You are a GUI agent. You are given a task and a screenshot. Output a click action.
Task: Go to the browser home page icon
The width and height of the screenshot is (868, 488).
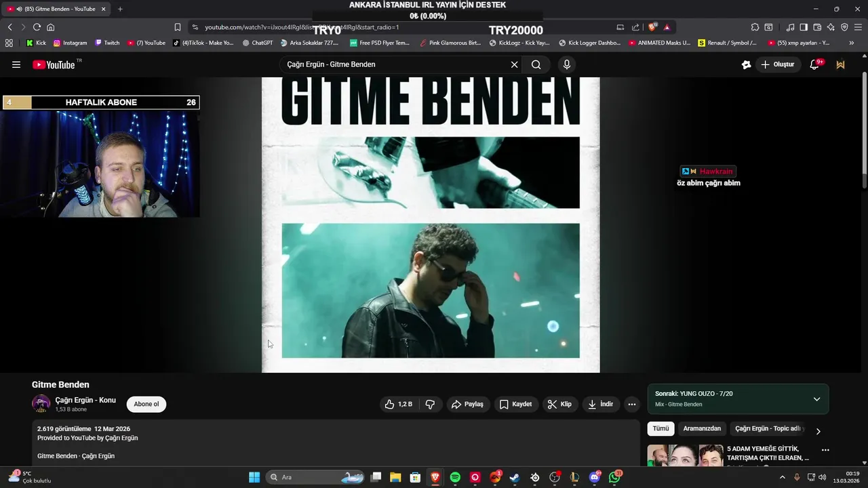click(50, 27)
